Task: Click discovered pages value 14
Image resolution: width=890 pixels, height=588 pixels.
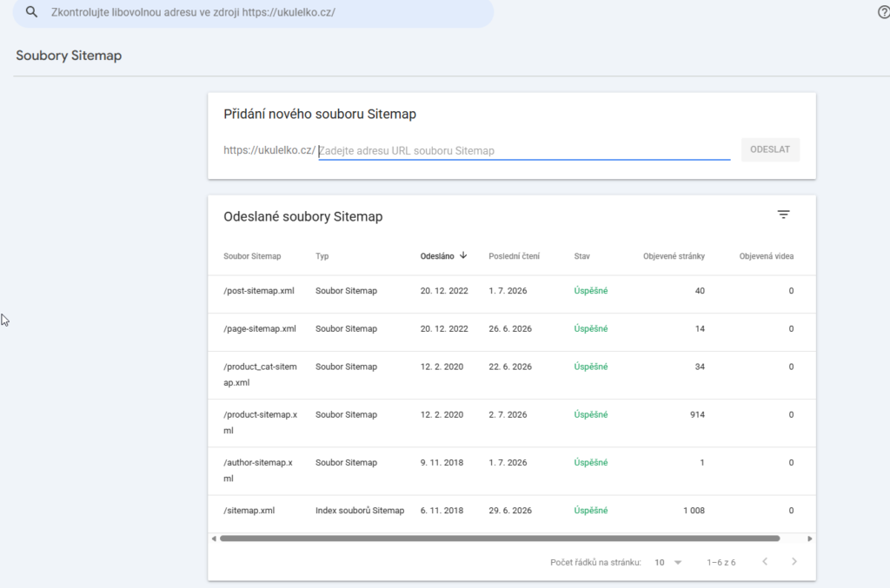Action: coord(700,329)
